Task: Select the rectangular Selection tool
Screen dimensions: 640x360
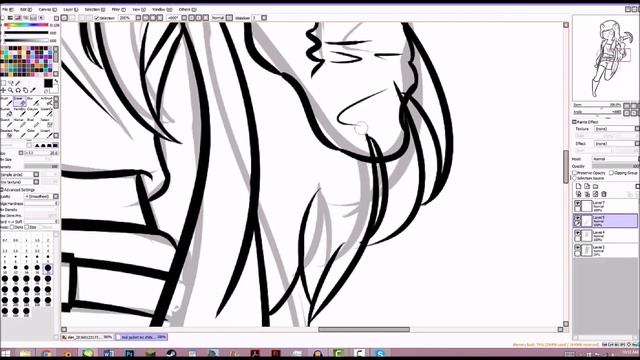Action: (3, 83)
